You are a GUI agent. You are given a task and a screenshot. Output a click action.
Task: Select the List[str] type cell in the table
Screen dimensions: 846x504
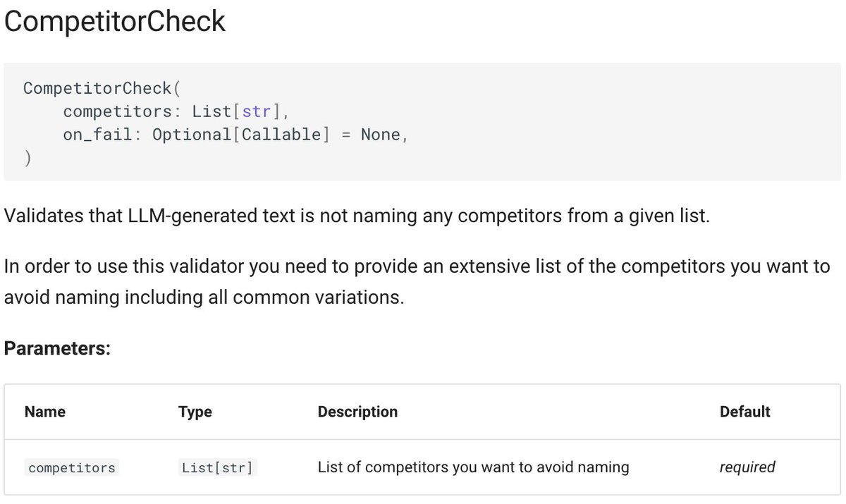(218, 467)
